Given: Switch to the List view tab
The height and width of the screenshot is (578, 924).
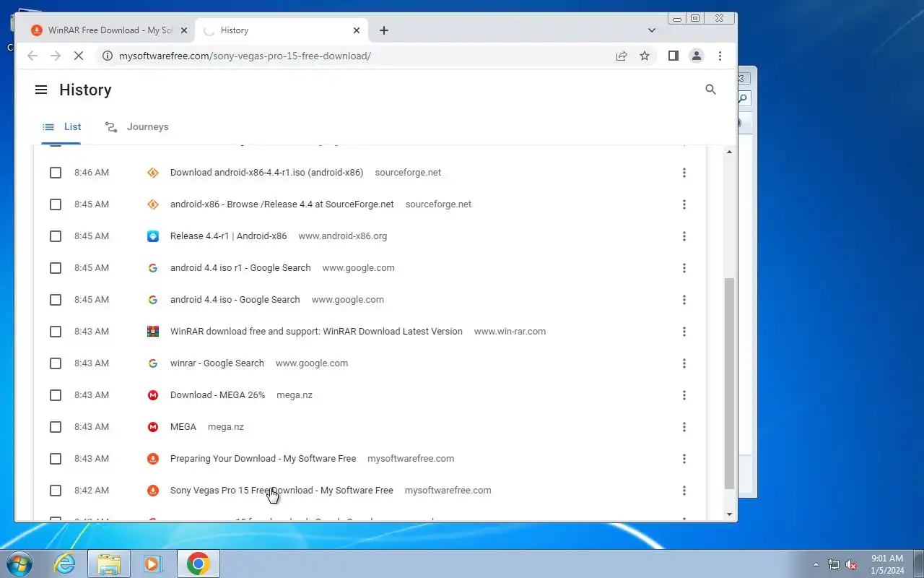Looking at the screenshot, I should tap(62, 126).
